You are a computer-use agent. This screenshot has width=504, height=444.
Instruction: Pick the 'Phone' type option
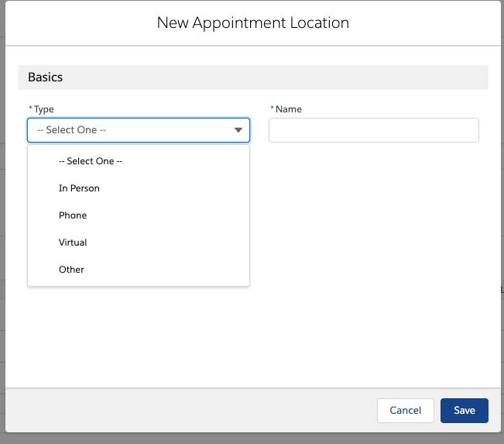(139, 215)
